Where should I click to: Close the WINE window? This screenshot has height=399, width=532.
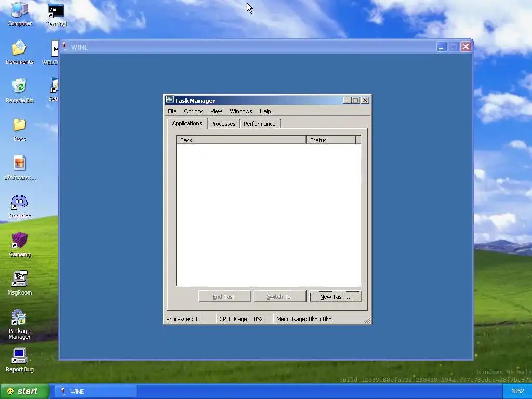click(x=466, y=47)
